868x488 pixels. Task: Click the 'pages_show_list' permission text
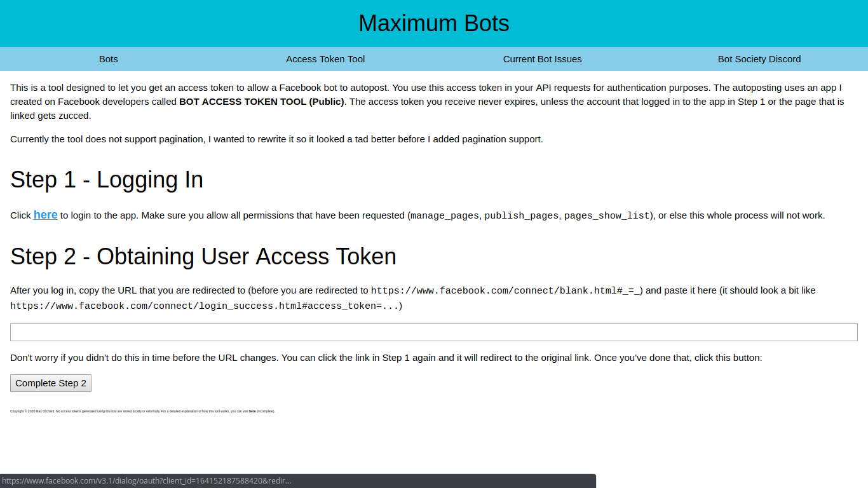click(607, 215)
